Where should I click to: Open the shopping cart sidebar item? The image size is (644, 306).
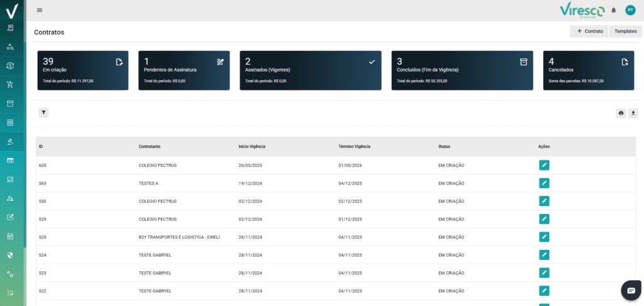[x=10, y=85]
